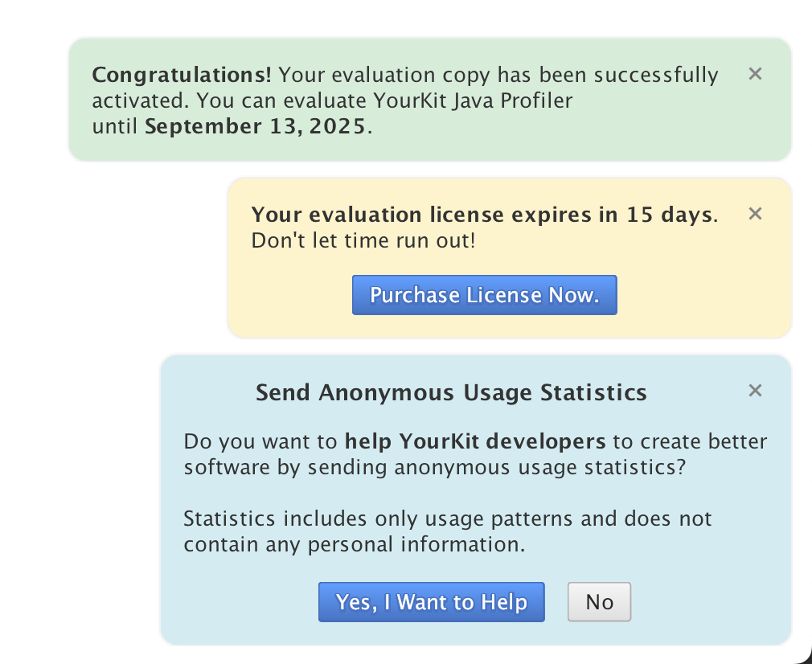812x664 pixels.
Task: Click the sending anonymous usage statistics question line
Action: point(434,467)
